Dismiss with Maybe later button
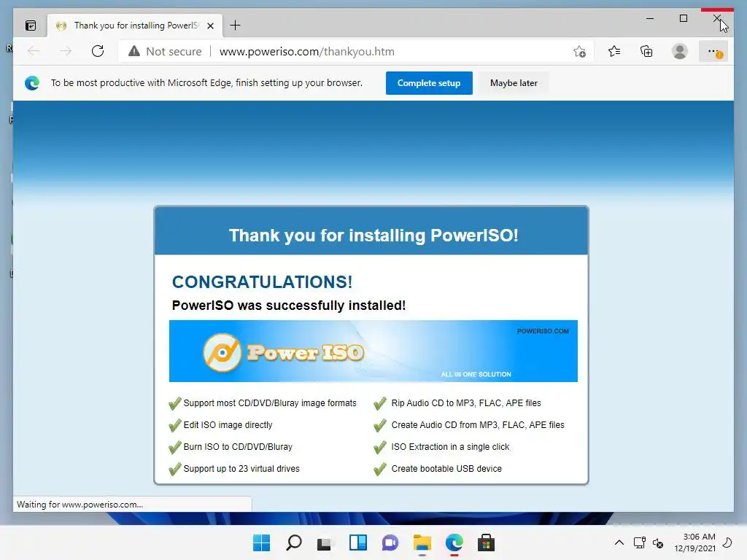This screenshot has height=560, width=747. click(514, 83)
